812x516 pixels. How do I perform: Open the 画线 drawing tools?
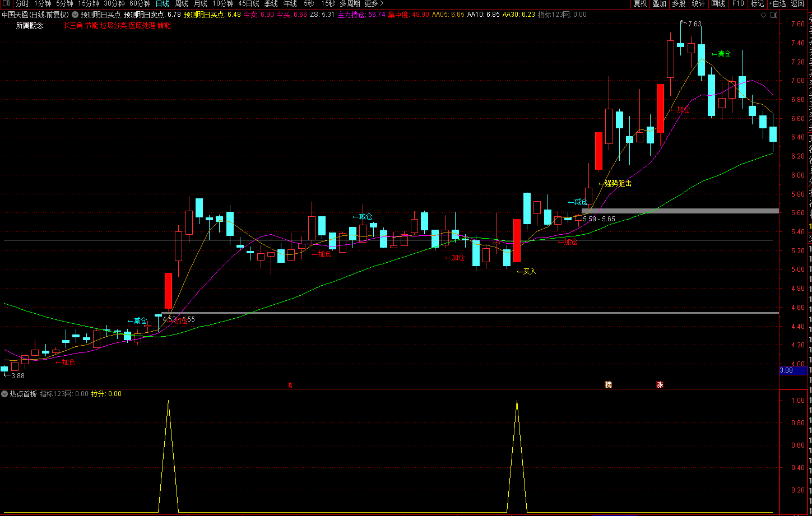pyautogui.click(x=718, y=4)
